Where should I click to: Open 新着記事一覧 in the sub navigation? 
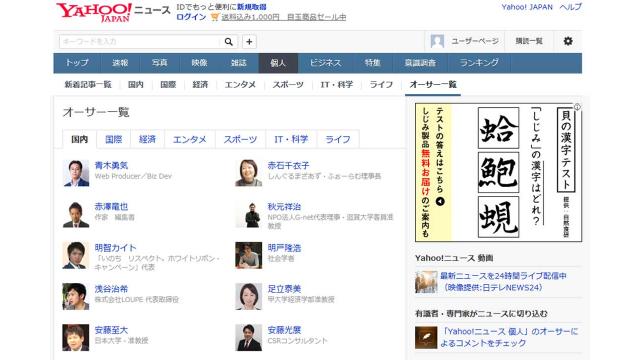click(88, 84)
